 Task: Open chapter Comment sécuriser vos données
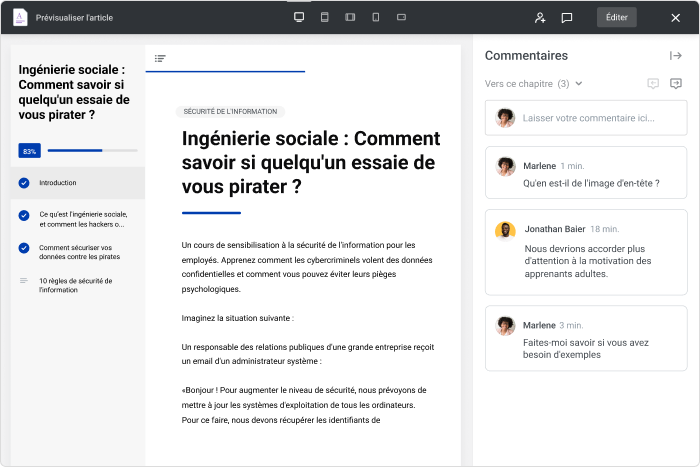click(x=79, y=252)
